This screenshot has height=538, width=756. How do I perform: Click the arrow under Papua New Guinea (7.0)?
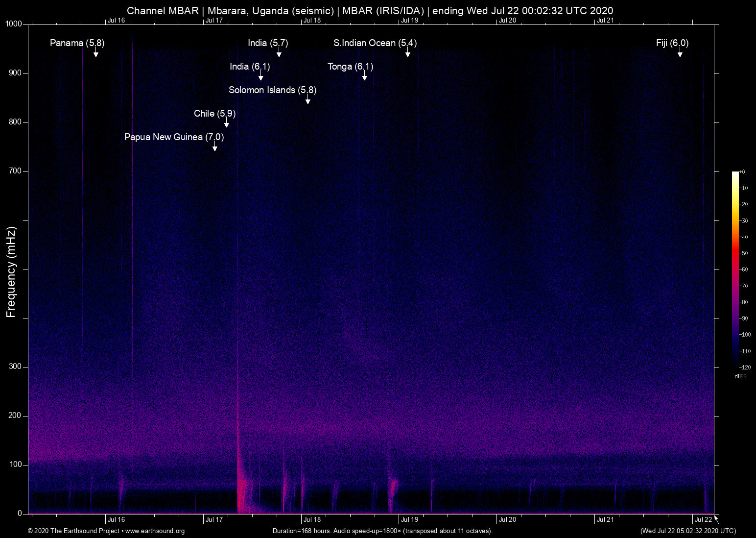214,147
